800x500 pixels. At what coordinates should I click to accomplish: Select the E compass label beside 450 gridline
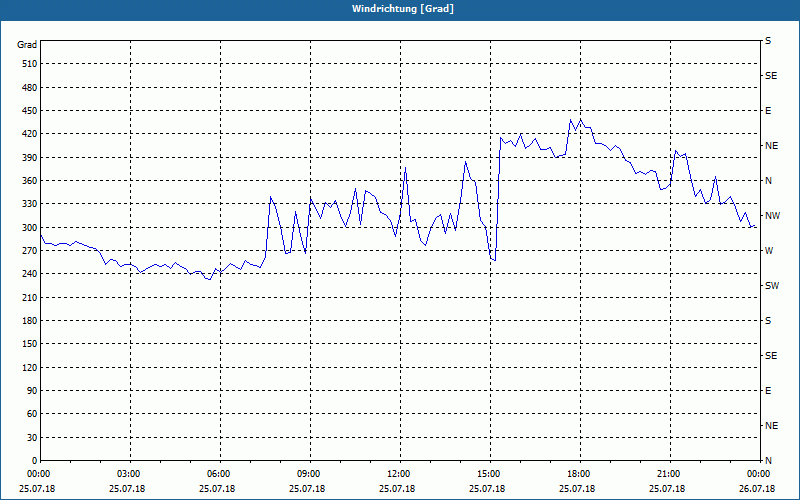(768, 111)
